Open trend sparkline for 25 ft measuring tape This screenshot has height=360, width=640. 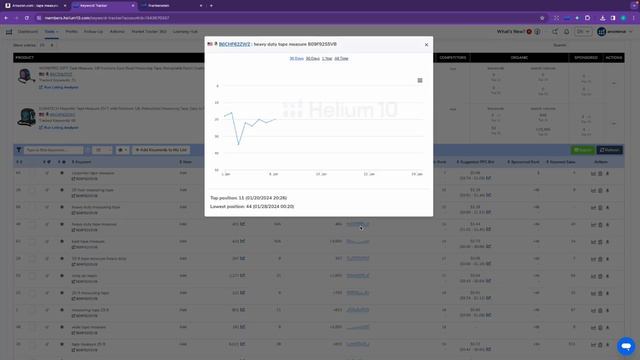pyautogui.click(x=358, y=293)
